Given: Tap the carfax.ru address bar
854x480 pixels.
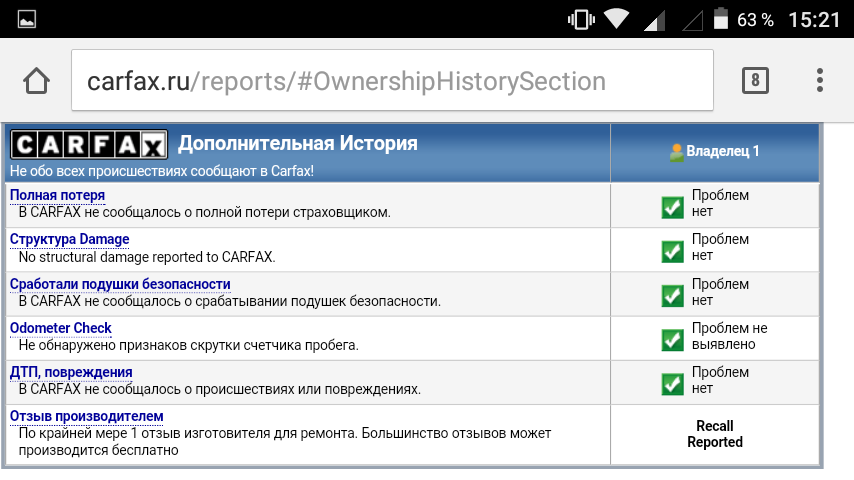Looking at the screenshot, I should pos(392,81).
